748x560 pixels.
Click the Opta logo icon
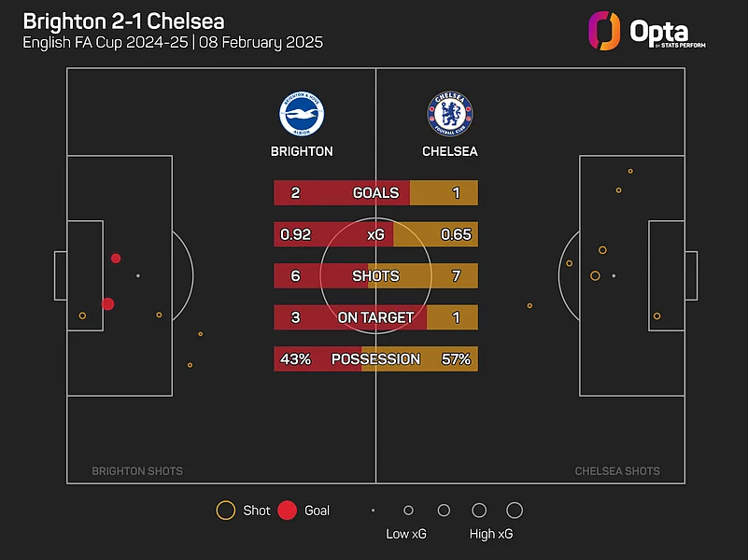coord(605,30)
